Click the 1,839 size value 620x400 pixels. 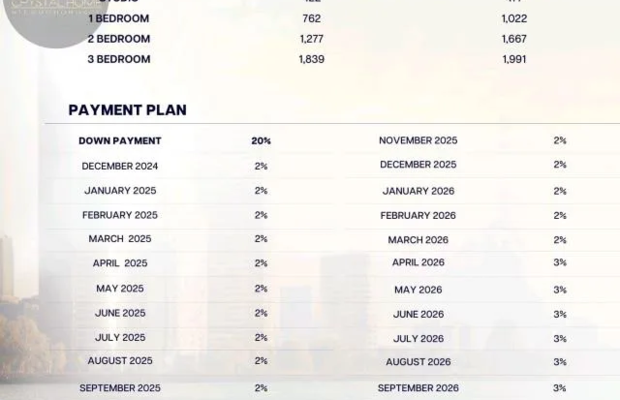click(312, 59)
